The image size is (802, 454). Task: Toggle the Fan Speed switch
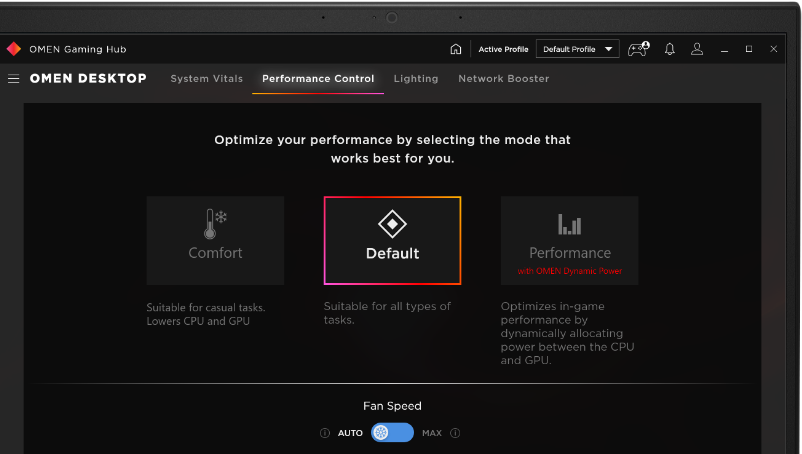[x=392, y=433]
